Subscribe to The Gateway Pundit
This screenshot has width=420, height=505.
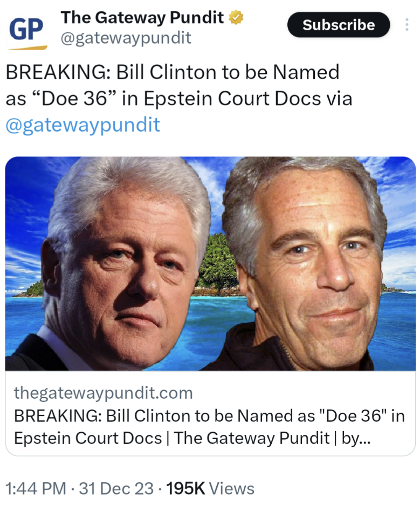tap(339, 25)
